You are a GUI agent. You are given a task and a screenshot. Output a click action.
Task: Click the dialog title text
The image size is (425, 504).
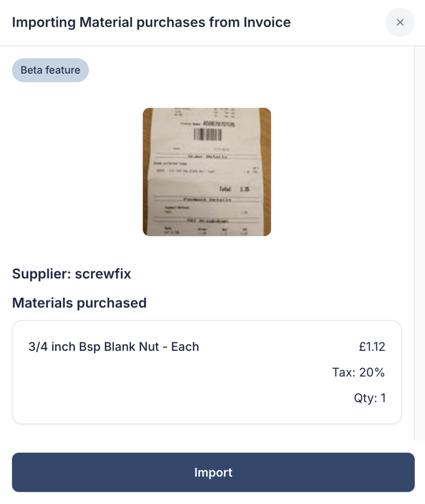click(151, 22)
